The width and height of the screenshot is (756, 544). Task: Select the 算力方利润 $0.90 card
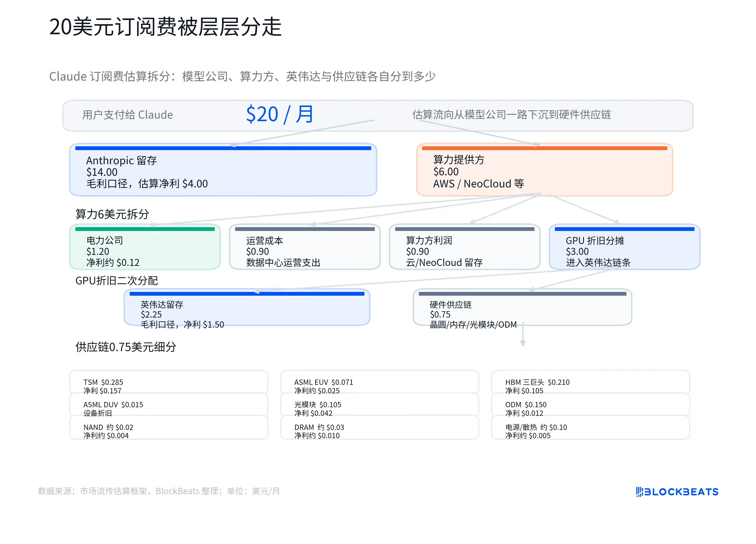tap(464, 247)
